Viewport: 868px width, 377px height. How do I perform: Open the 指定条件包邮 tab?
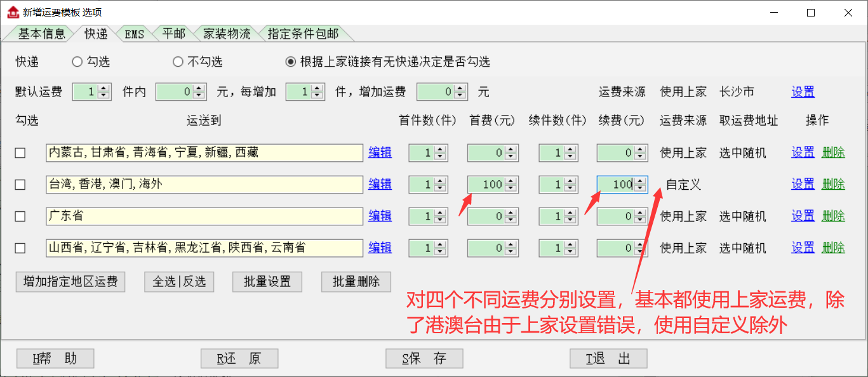tap(303, 34)
